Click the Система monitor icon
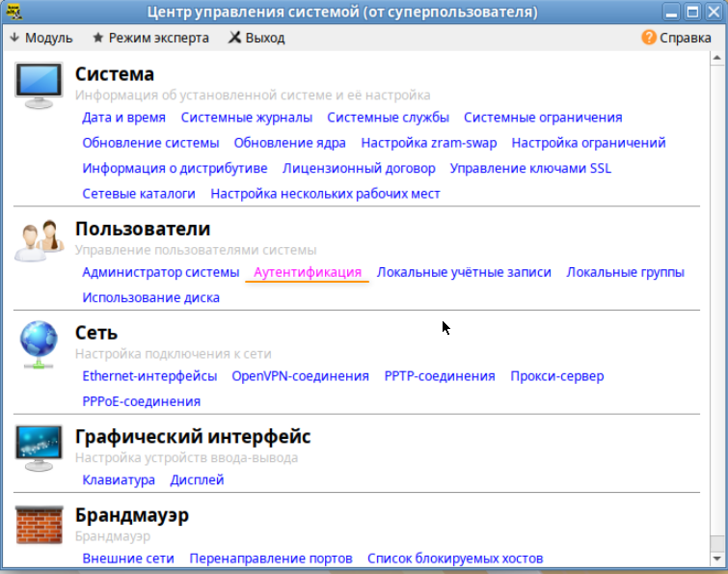Viewport: 728px width, 574px height. pos(39,86)
